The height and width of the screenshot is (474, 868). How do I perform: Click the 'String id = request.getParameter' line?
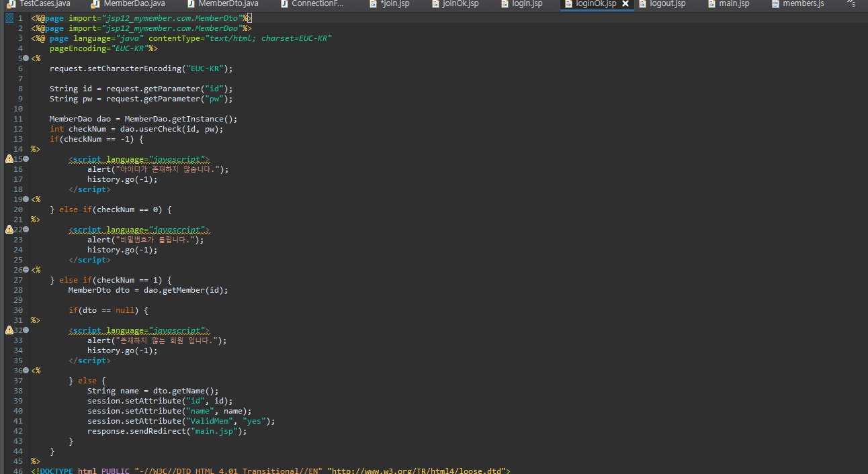[141, 89]
